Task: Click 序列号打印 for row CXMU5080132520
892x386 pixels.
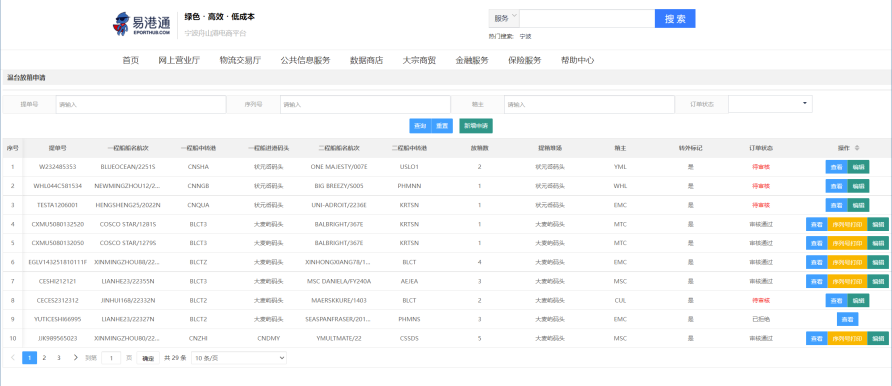Action: pyautogui.click(x=848, y=224)
